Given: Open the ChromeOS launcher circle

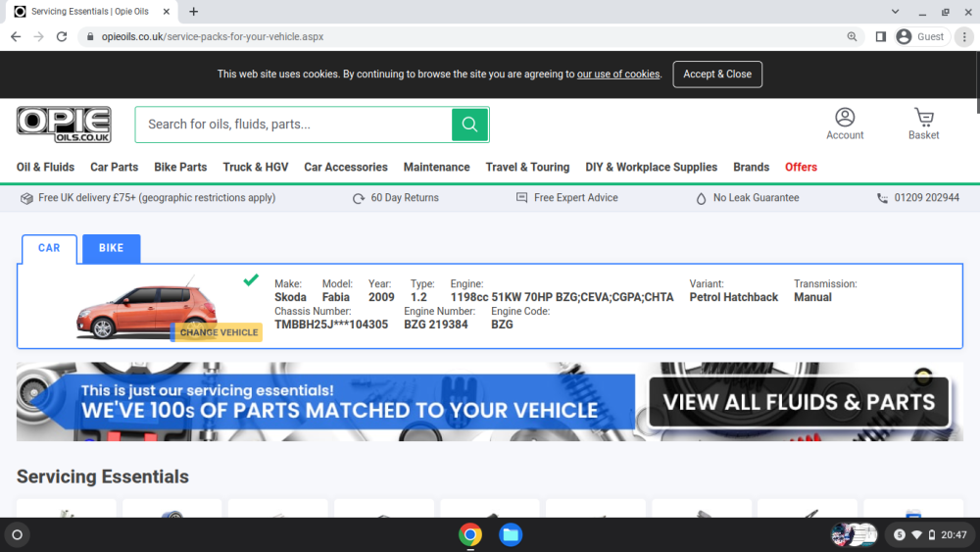Looking at the screenshot, I should [x=18, y=534].
